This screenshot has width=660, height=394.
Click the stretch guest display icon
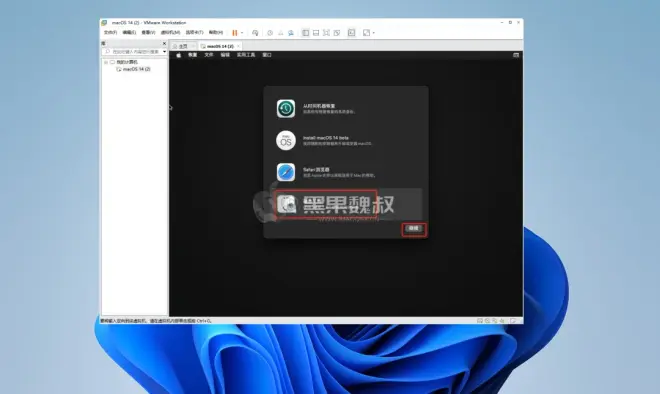pyautogui.click(x=366, y=33)
